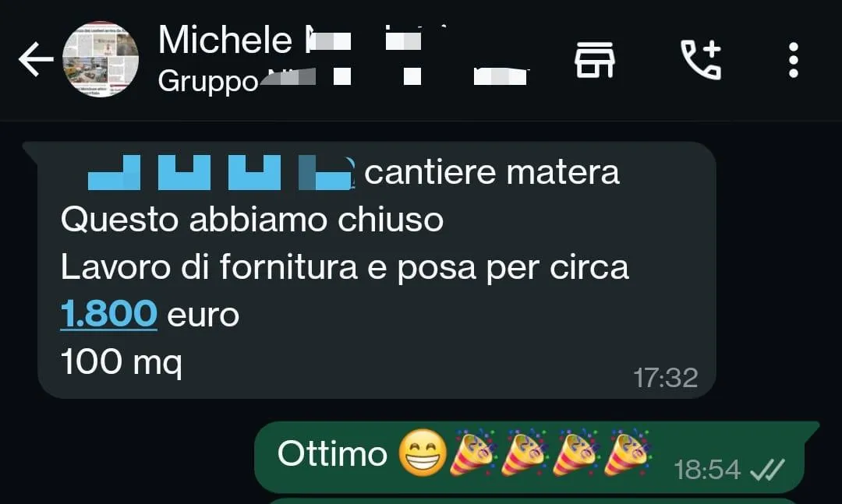The height and width of the screenshot is (504, 842).
Task: Select the 'cantiere matera' received message
Action: (377, 270)
